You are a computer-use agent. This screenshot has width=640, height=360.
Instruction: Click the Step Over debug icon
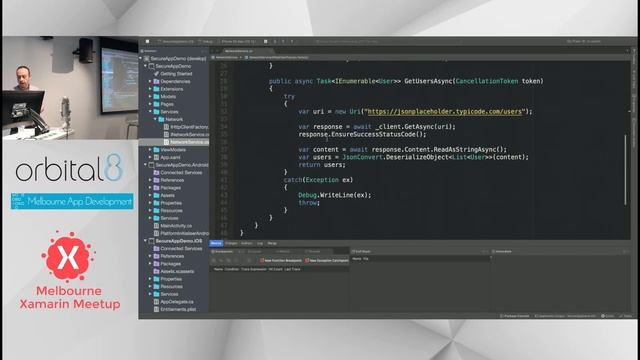[x=275, y=41]
